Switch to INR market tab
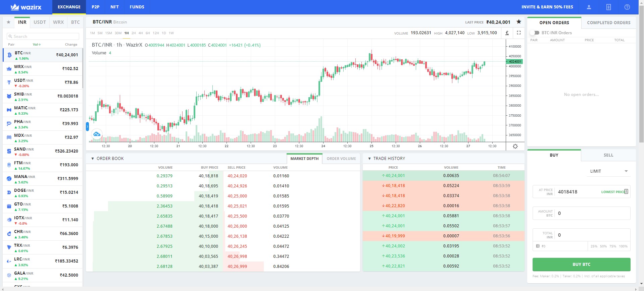This screenshot has width=644, height=291. [22, 22]
